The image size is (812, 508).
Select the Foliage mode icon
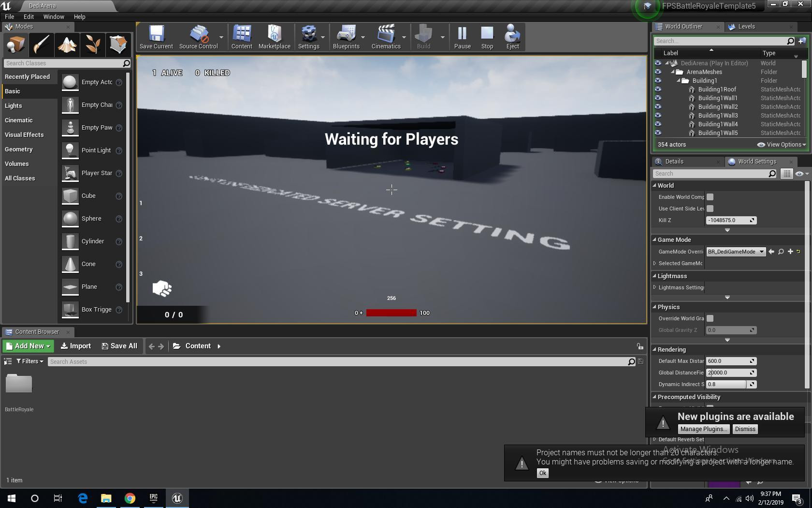tap(92, 45)
